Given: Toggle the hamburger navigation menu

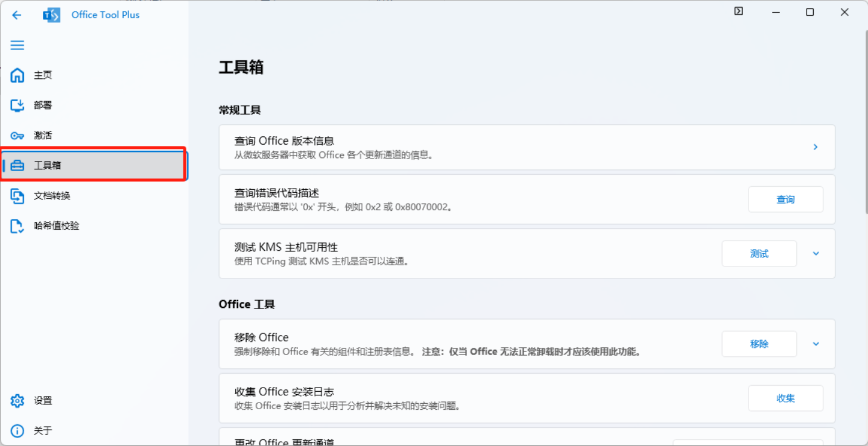Looking at the screenshot, I should pos(17,45).
